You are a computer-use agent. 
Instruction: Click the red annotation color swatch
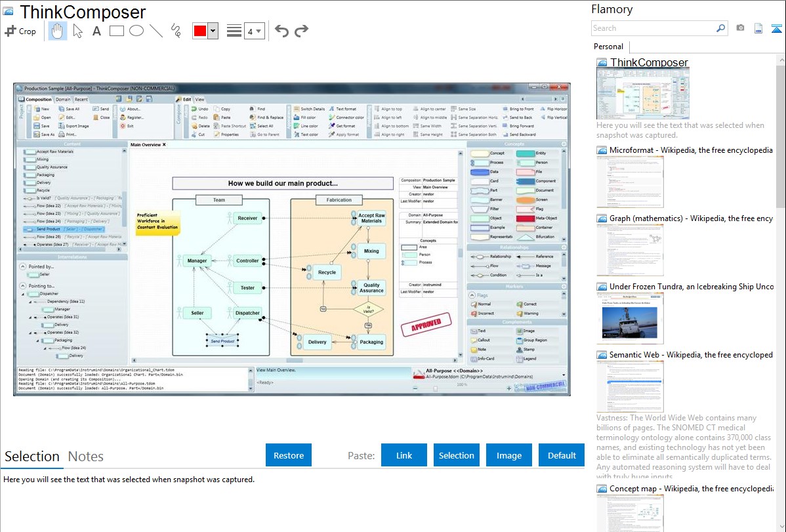[x=200, y=31]
